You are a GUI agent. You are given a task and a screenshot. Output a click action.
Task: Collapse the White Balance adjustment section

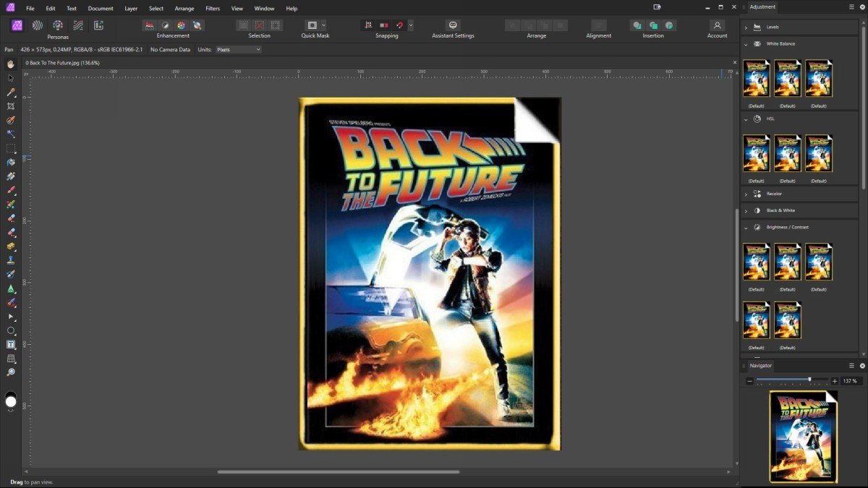coord(746,44)
